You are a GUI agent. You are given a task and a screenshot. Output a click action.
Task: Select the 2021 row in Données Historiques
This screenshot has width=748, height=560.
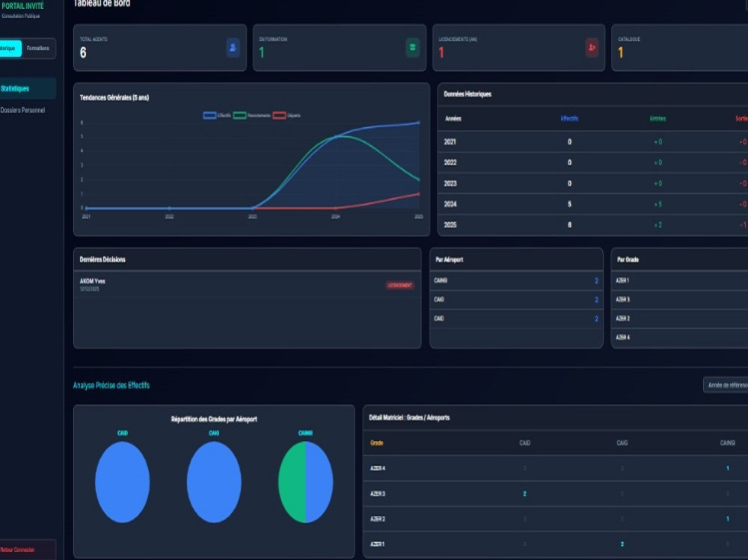click(593, 141)
